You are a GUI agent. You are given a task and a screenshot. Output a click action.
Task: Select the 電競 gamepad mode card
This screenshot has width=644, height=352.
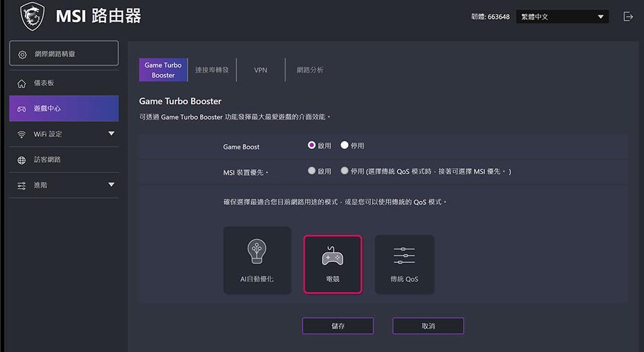333,264
